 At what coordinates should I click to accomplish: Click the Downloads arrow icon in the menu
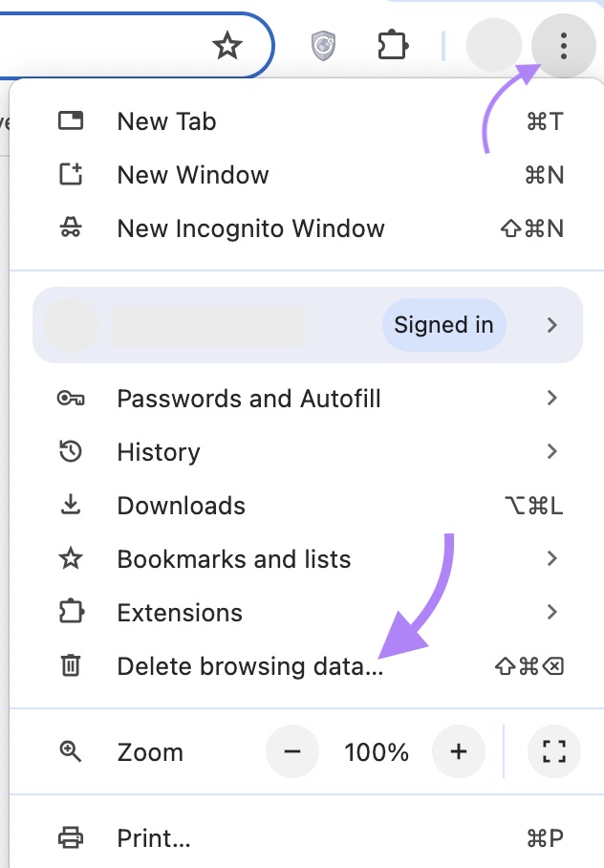click(x=72, y=505)
